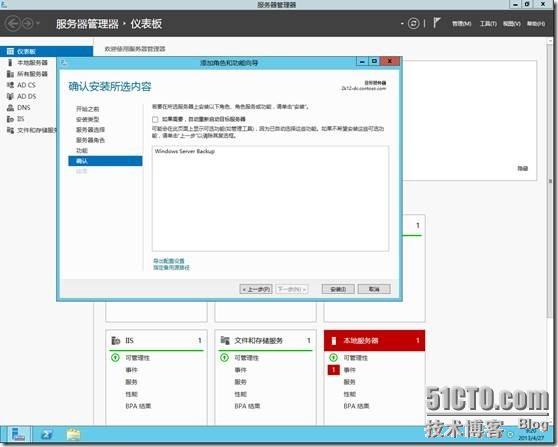Select Windows Server Backup in the list
Screen dimensions: 558x447
pyautogui.click(x=185, y=151)
